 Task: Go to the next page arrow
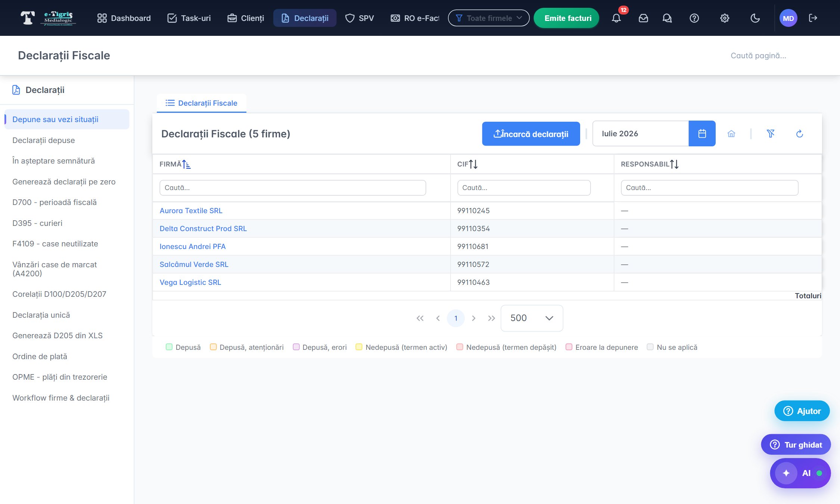[473, 318]
